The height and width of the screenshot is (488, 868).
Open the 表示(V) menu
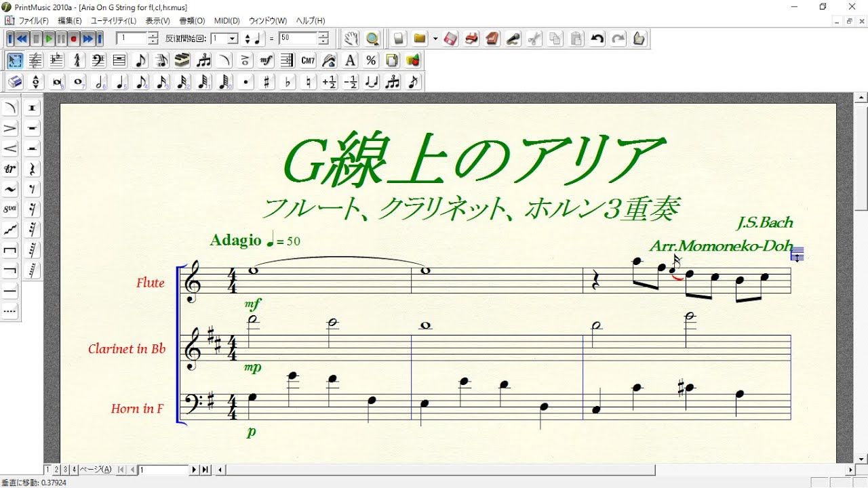point(158,21)
